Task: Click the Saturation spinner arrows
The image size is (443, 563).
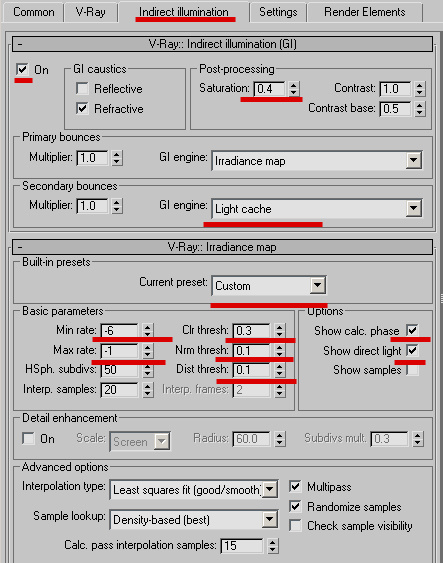Action: click(x=293, y=88)
